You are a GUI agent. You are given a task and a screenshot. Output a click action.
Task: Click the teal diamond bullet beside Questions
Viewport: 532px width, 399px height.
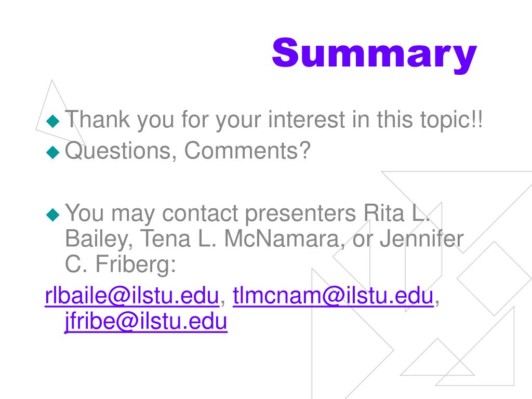pyautogui.click(x=53, y=152)
